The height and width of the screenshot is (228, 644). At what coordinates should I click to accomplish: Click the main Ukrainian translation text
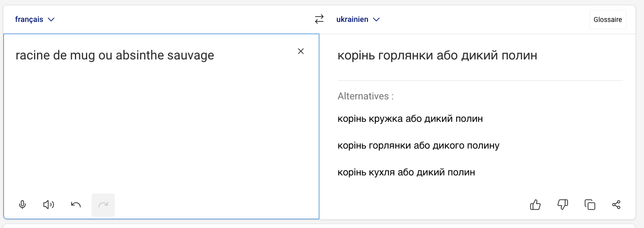[438, 56]
